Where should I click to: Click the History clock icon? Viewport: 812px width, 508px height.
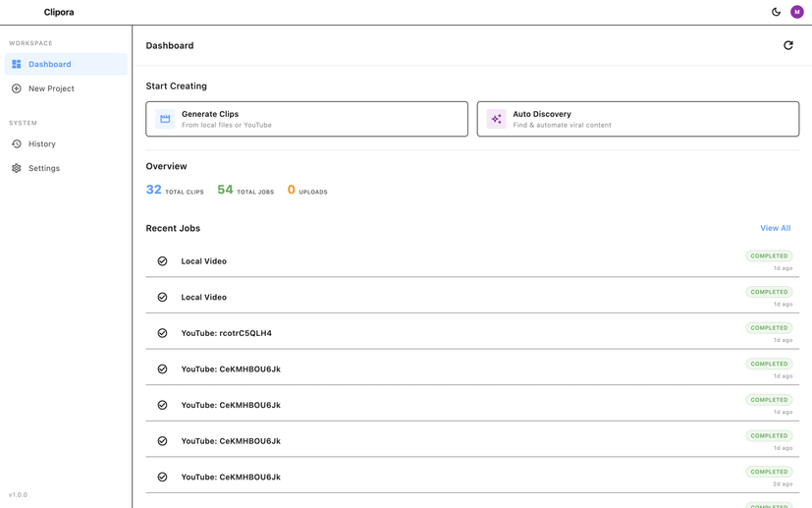17,144
